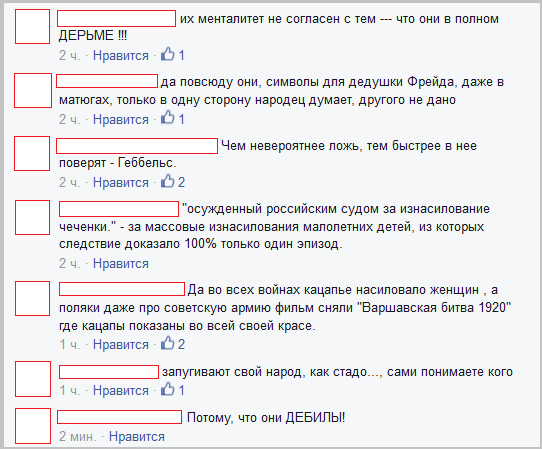Click the thumbs-up icon under the 'их менталитет' comment
The image size is (542, 449).
point(168,54)
